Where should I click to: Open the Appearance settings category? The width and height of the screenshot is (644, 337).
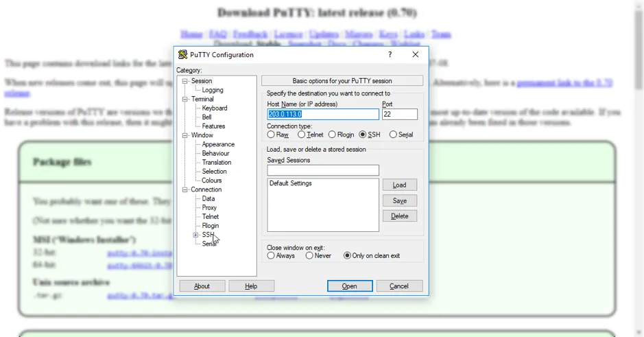point(218,144)
